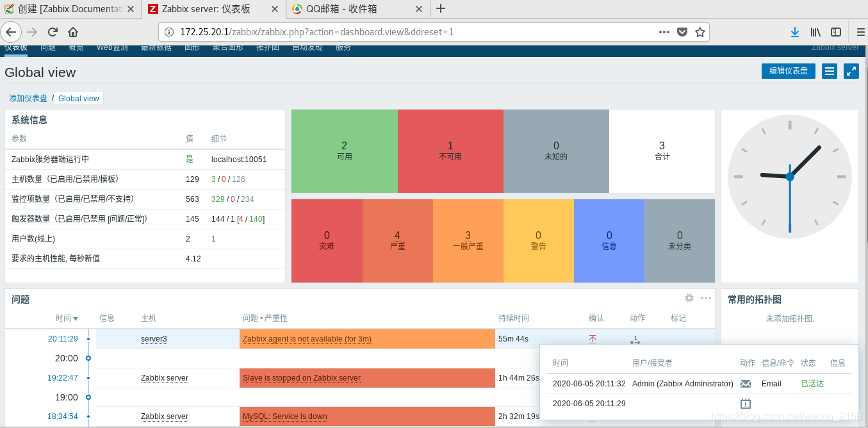Open a new browser tab
The image size is (868, 428).
441,9
